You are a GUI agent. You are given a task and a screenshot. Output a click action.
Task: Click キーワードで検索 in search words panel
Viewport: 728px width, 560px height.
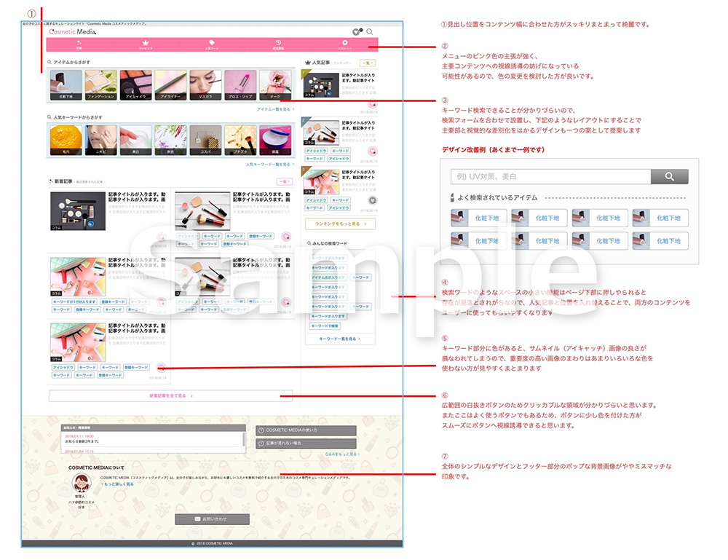325,326
